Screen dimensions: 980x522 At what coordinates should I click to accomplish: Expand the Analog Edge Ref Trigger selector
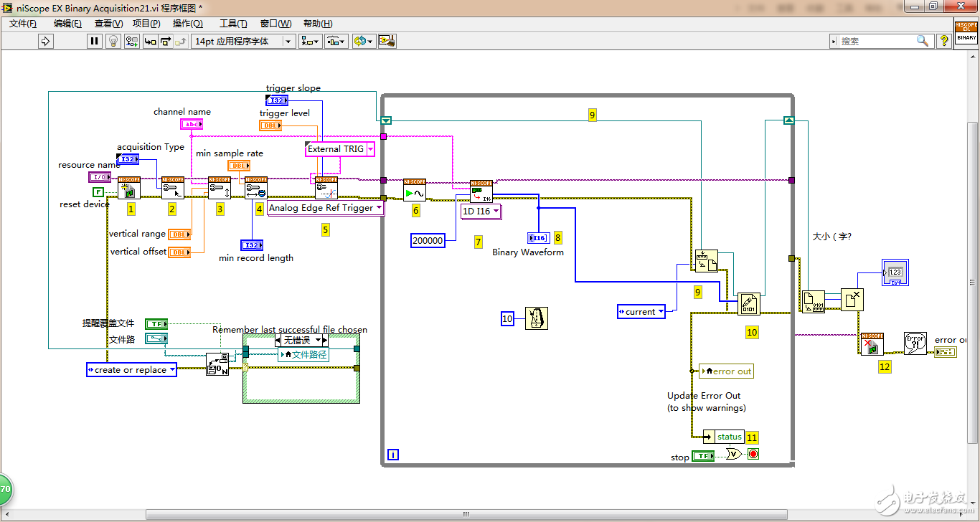(x=379, y=208)
